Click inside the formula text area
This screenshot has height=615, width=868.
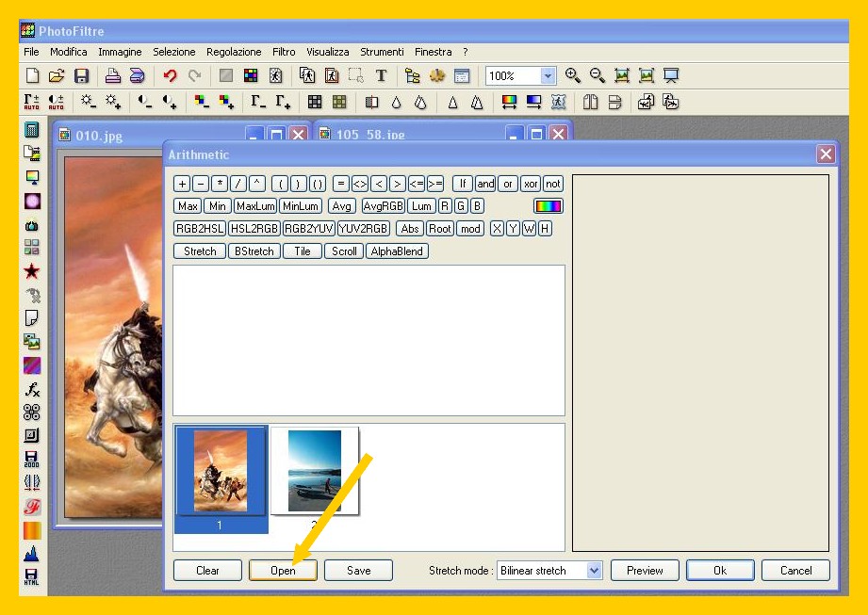click(368, 339)
